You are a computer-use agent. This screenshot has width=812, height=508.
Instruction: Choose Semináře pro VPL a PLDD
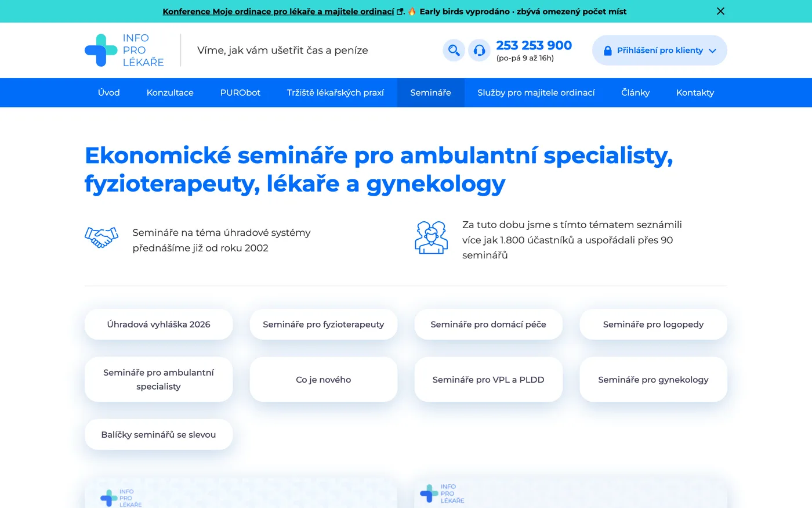[488, 379]
